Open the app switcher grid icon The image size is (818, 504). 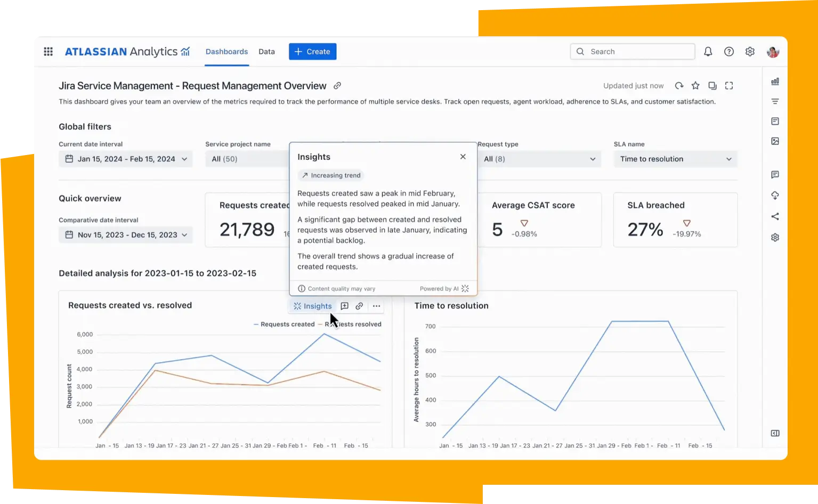pyautogui.click(x=48, y=52)
